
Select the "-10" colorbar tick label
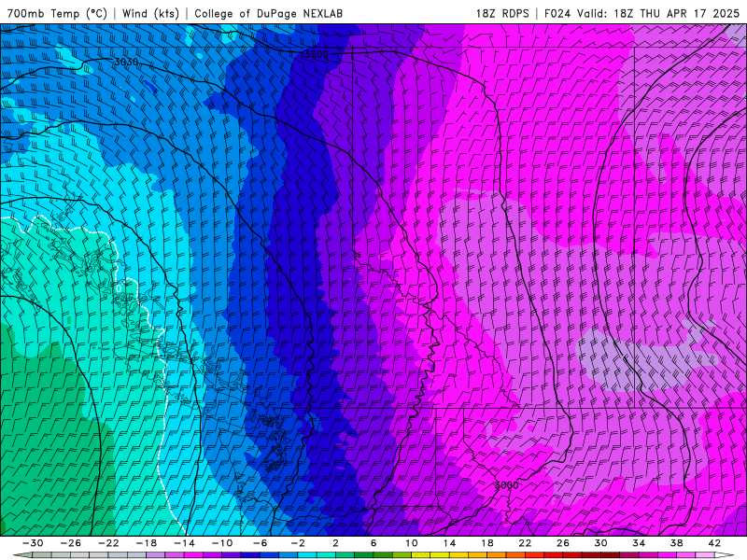pos(222,543)
